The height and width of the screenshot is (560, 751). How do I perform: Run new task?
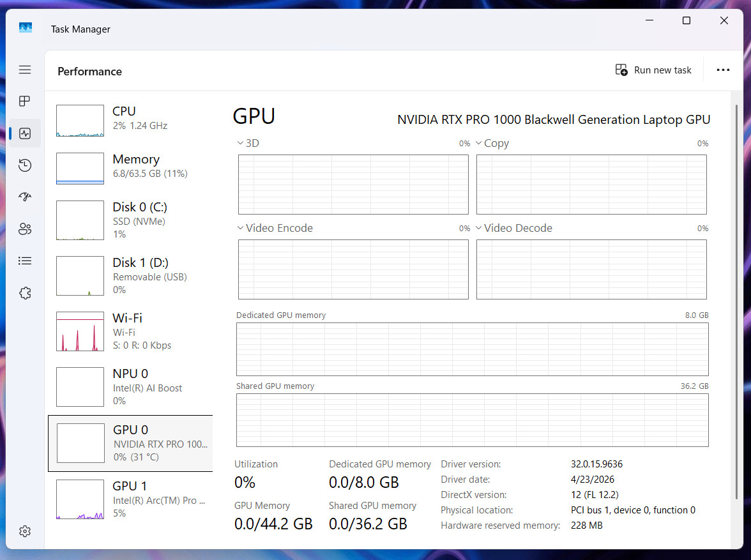tap(653, 70)
